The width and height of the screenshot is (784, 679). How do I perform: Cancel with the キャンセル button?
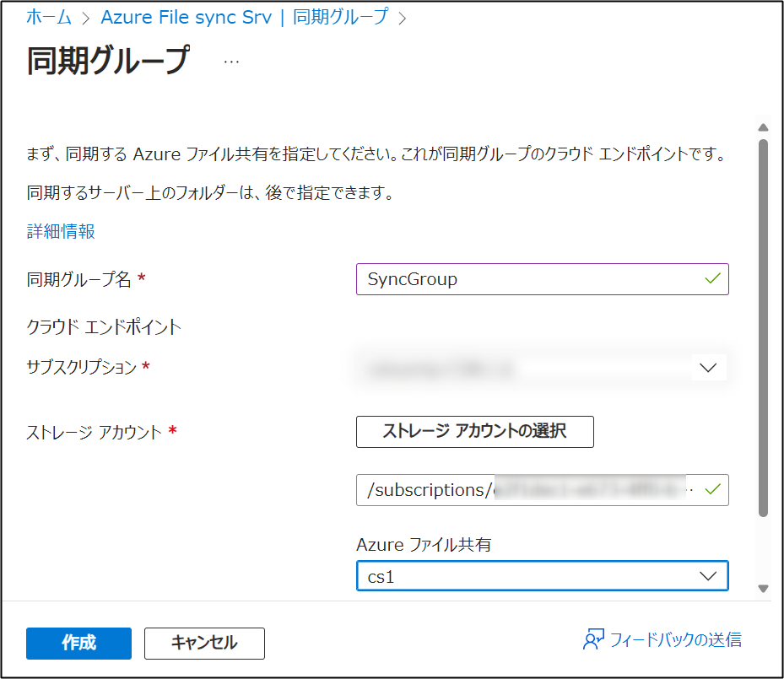202,643
